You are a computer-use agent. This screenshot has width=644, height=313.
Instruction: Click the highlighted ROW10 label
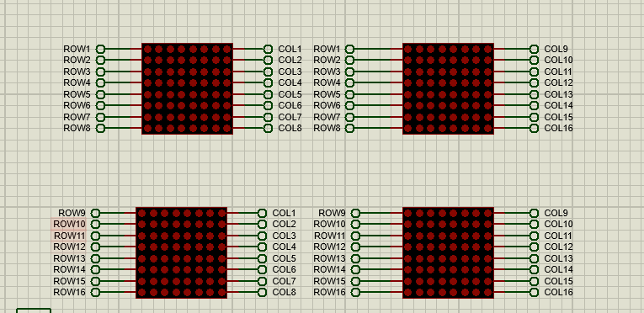(x=69, y=225)
